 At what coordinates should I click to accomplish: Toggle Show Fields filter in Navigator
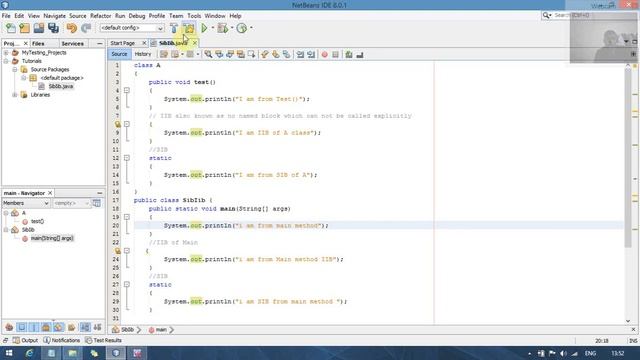(22, 327)
